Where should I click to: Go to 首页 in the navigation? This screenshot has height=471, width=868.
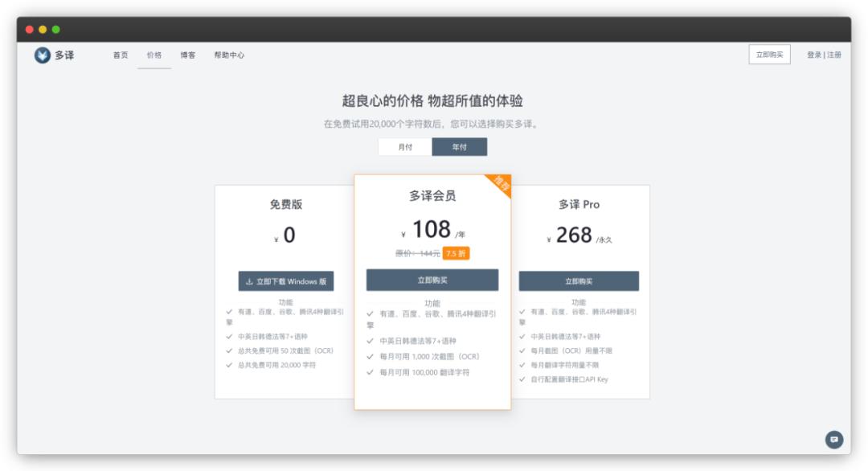pyautogui.click(x=120, y=55)
